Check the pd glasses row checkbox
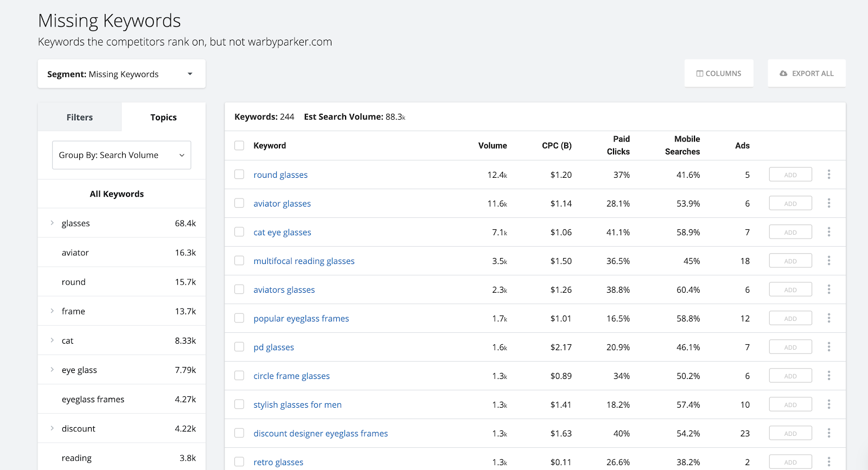 coord(239,346)
